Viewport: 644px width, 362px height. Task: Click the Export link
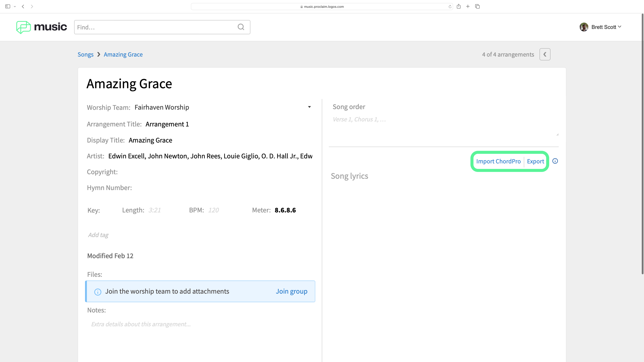point(535,161)
